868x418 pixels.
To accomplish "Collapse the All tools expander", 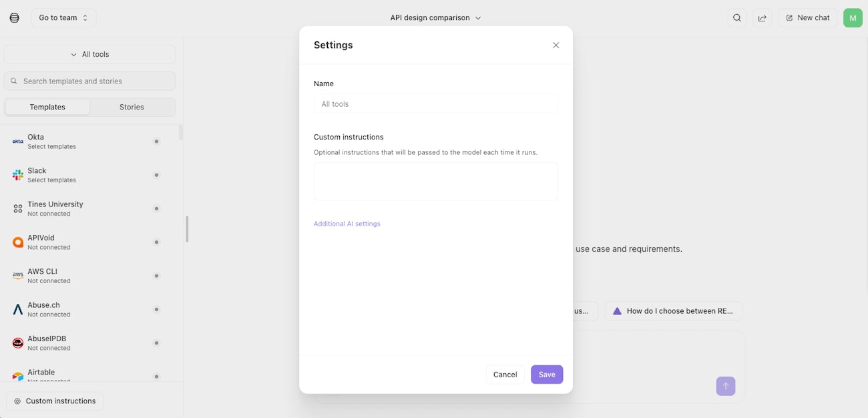I will [89, 55].
